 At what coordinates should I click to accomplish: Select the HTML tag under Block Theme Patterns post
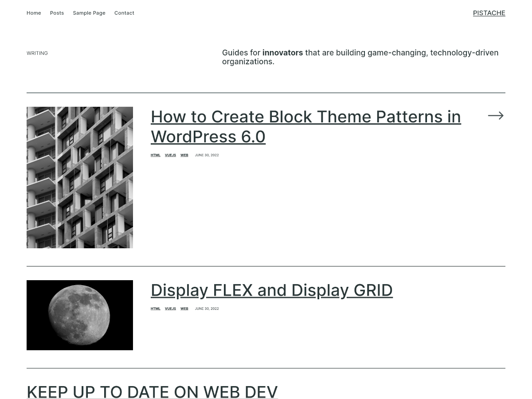click(x=155, y=155)
